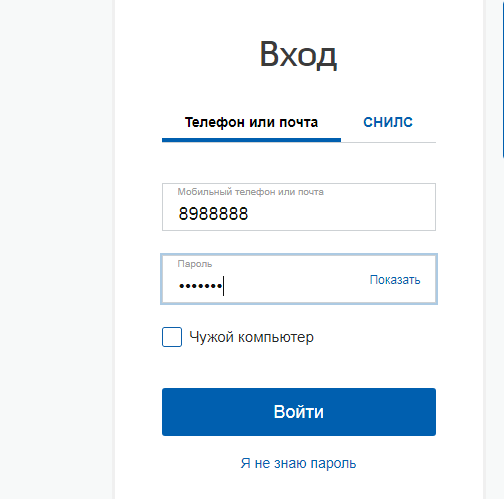The height and width of the screenshot is (499, 504).
Task: Click the Мобильный телефон или почта field label
Action: tap(250, 192)
